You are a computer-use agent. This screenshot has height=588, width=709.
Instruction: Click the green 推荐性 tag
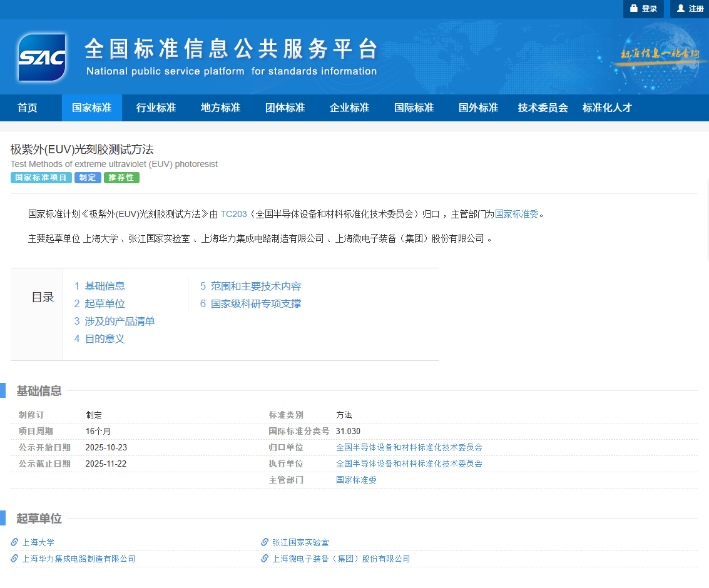pos(121,178)
